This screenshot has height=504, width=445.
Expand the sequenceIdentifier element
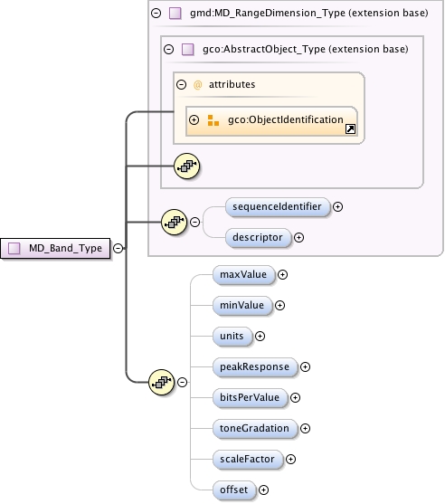click(337, 206)
